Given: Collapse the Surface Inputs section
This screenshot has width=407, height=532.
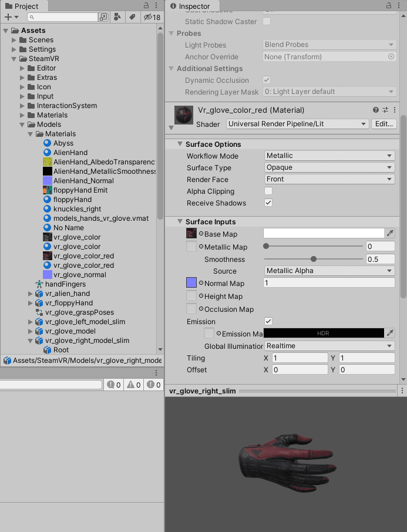Looking at the screenshot, I should point(180,222).
